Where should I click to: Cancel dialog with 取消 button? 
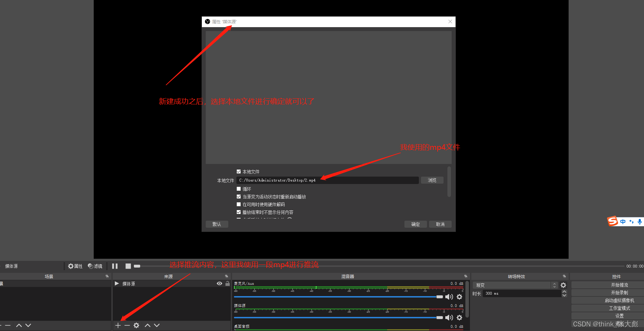tap(440, 224)
